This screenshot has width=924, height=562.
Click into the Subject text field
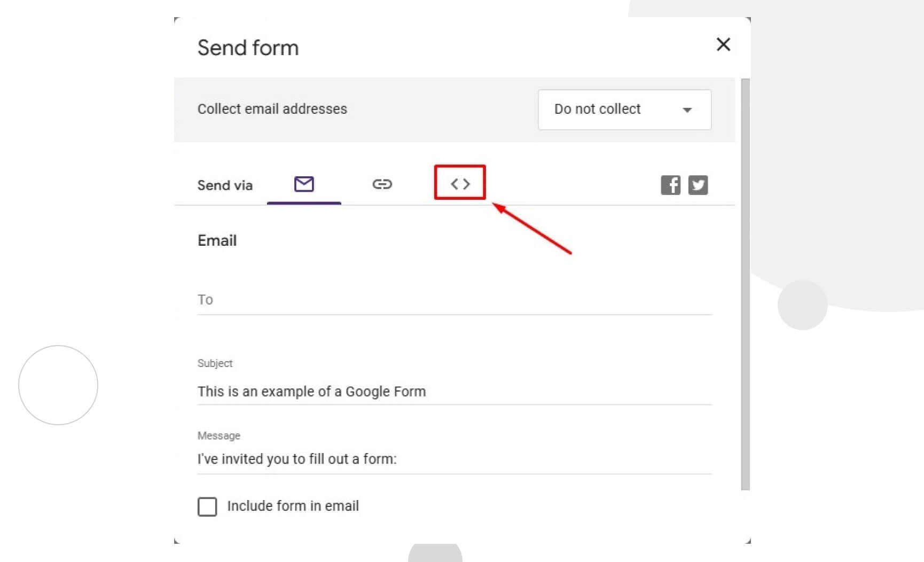pyautogui.click(x=454, y=392)
